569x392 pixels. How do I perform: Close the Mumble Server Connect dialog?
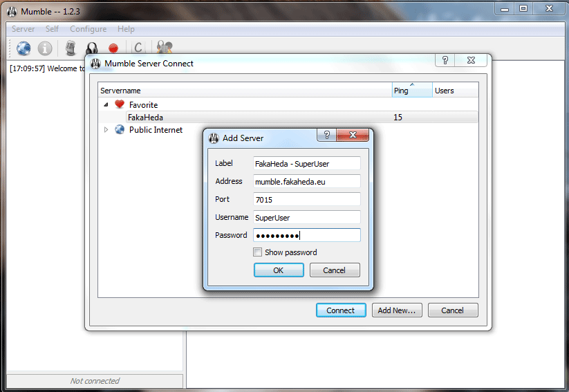point(471,60)
